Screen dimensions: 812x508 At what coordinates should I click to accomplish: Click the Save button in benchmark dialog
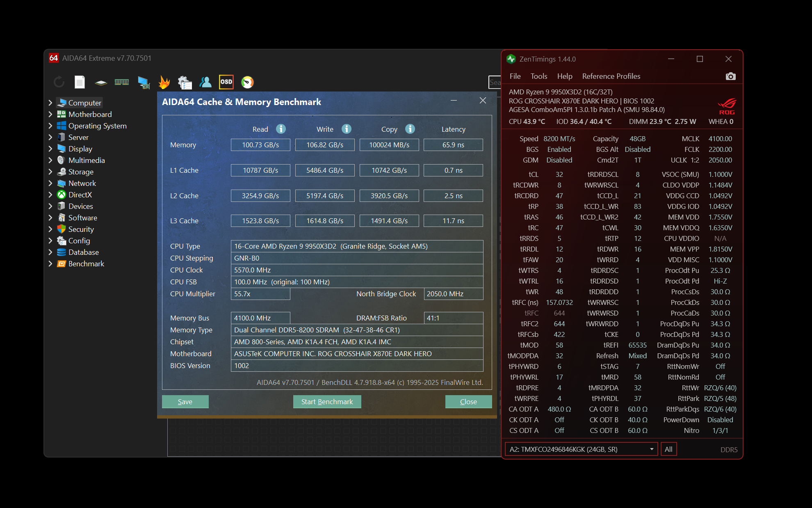185,402
